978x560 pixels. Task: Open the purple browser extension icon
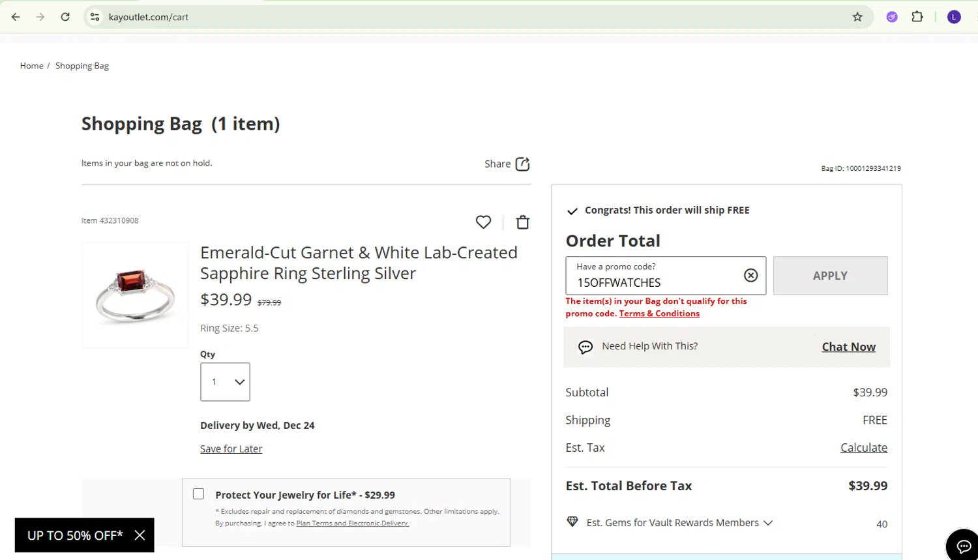pos(892,17)
